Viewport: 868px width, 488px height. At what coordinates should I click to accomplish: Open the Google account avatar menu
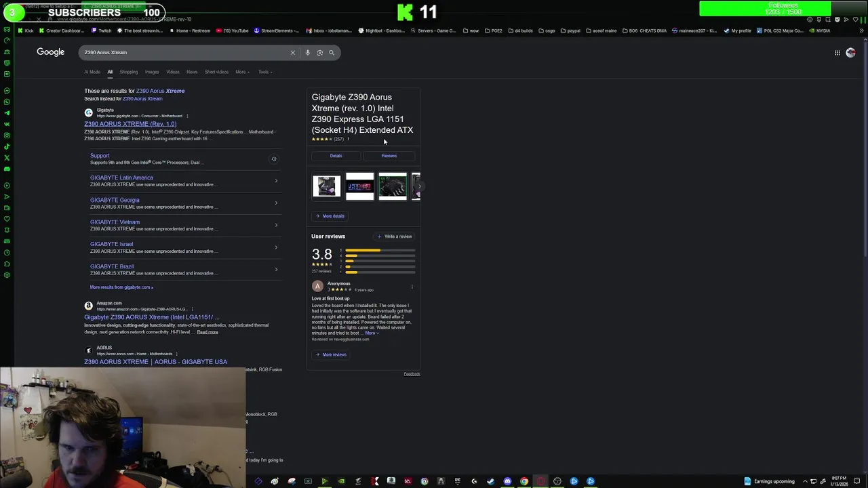click(x=850, y=52)
